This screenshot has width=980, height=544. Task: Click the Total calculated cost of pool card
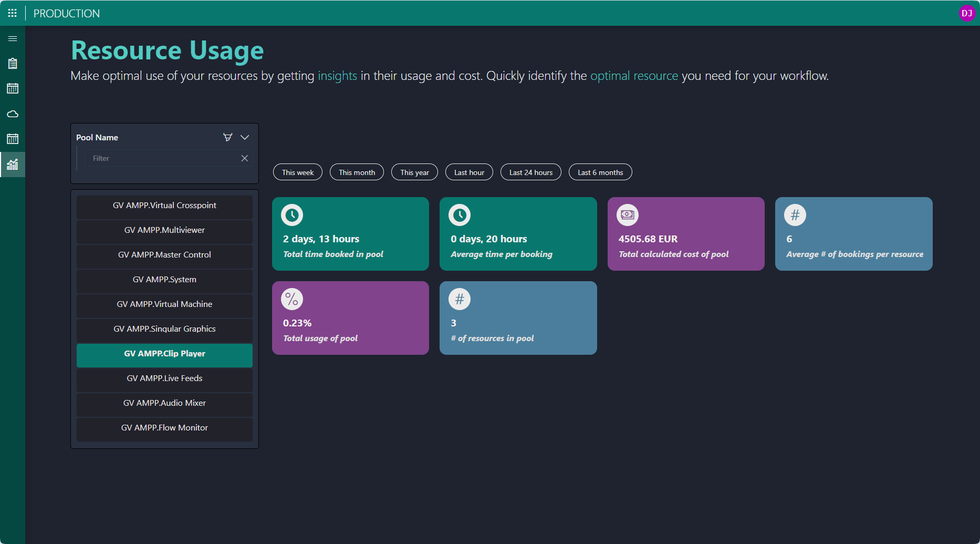686,234
